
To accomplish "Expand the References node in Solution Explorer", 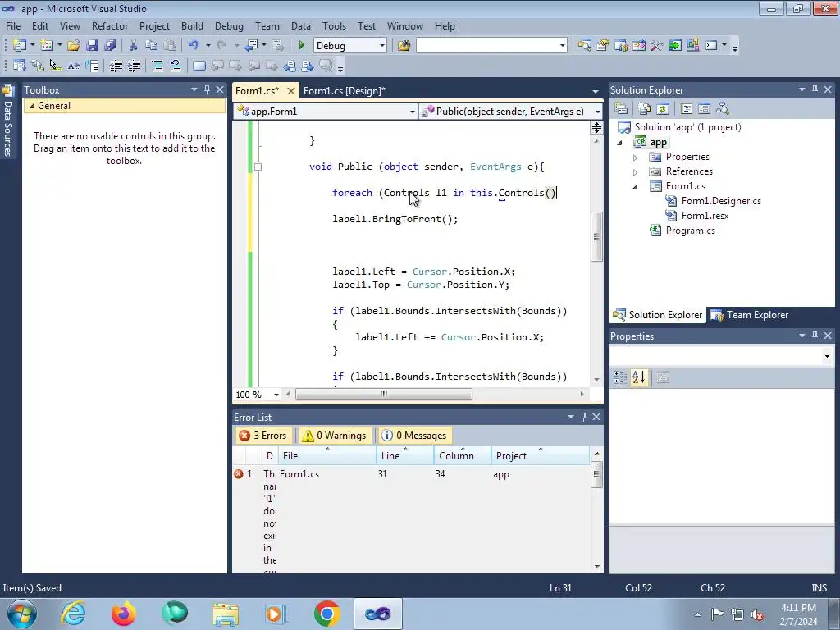I will (636, 172).
